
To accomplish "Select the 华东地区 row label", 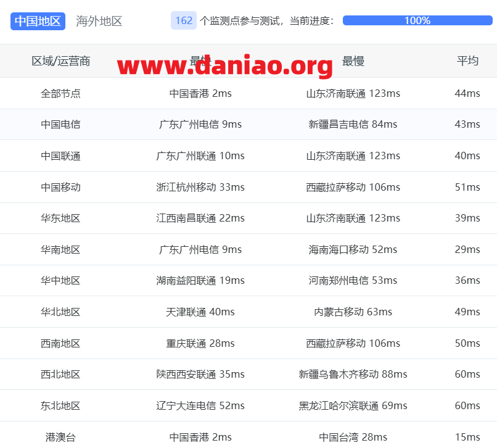I will pyautogui.click(x=60, y=218).
